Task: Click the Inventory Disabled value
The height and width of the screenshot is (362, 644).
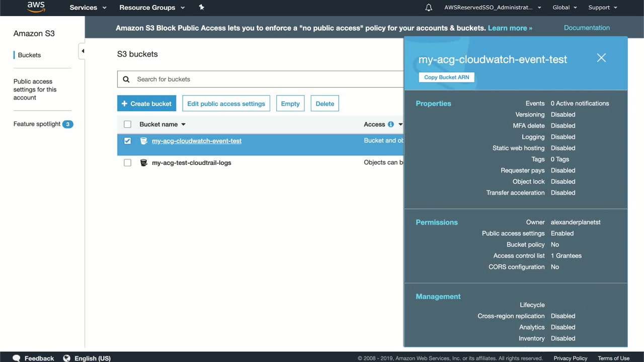Action: click(563, 339)
